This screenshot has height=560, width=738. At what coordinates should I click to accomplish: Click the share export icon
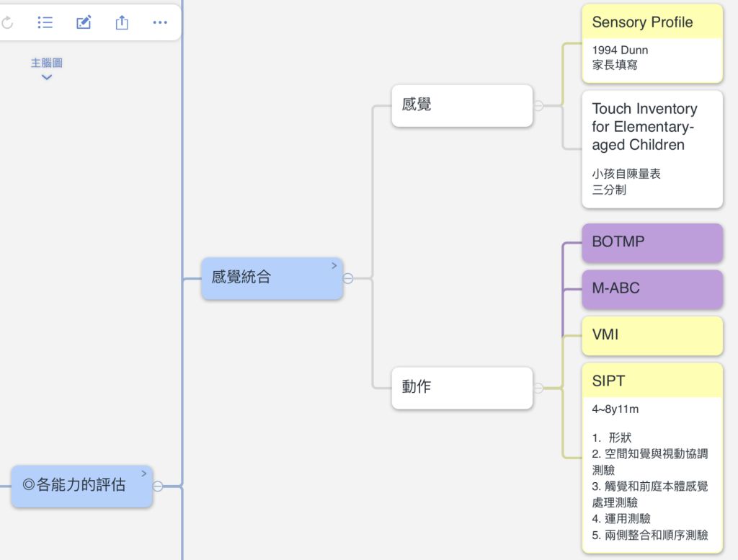click(x=122, y=23)
